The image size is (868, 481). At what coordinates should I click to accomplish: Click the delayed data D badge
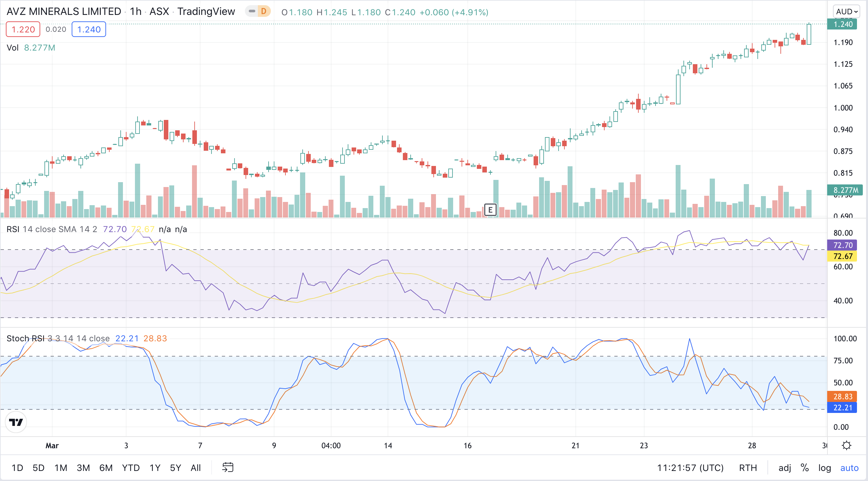(x=263, y=11)
